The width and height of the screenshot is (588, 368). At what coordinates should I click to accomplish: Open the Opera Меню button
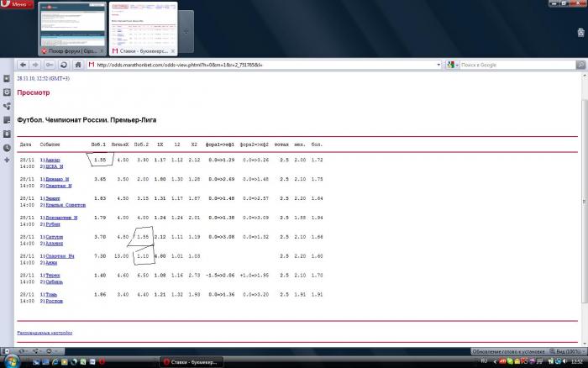(17, 4)
